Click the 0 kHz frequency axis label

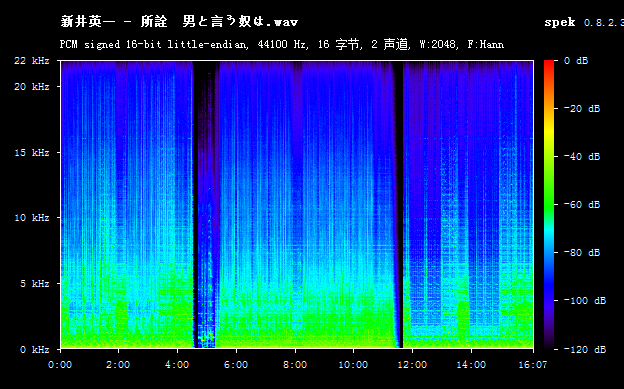click(x=35, y=350)
